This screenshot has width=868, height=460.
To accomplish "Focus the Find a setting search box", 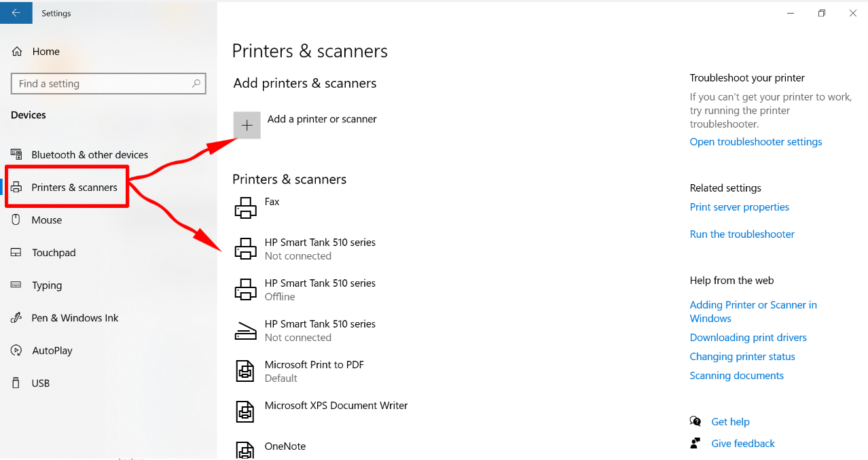I will tap(108, 84).
